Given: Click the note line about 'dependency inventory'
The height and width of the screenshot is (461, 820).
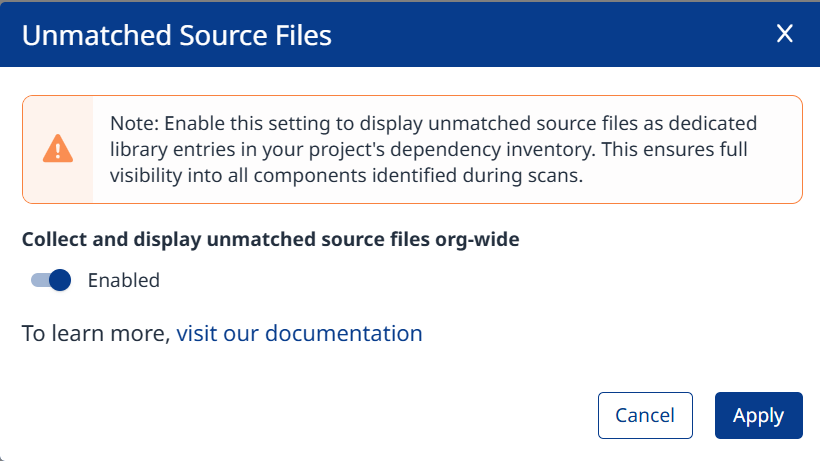Looking at the screenshot, I should (x=428, y=149).
